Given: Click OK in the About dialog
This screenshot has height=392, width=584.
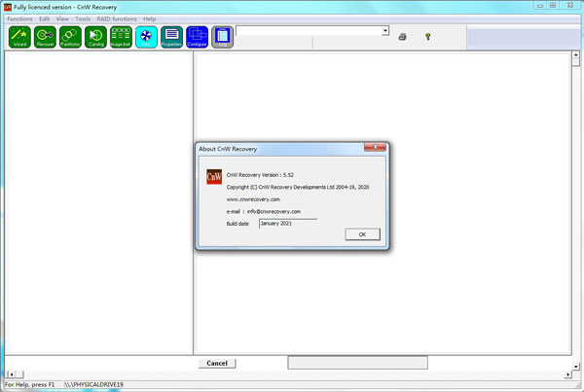Looking at the screenshot, I should (x=362, y=234).
